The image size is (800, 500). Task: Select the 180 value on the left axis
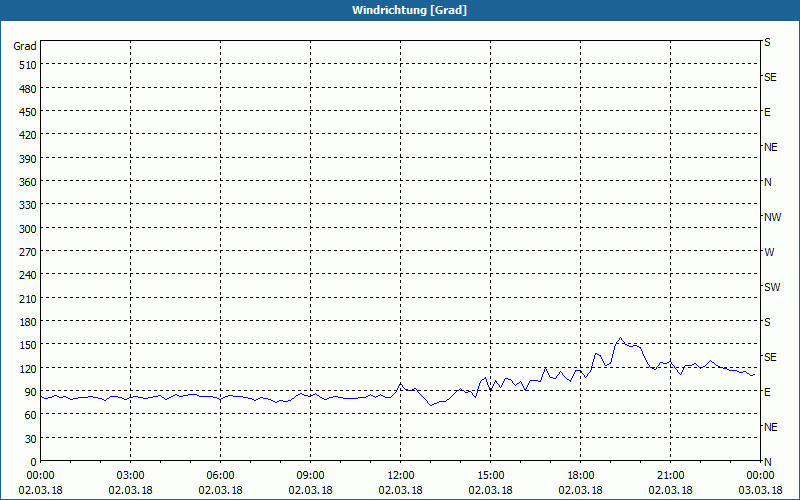pyautogui.click(x=28, y=322)
